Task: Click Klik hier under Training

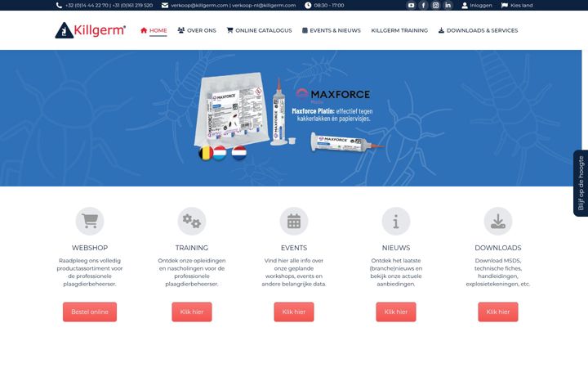Action: point(192,312)
